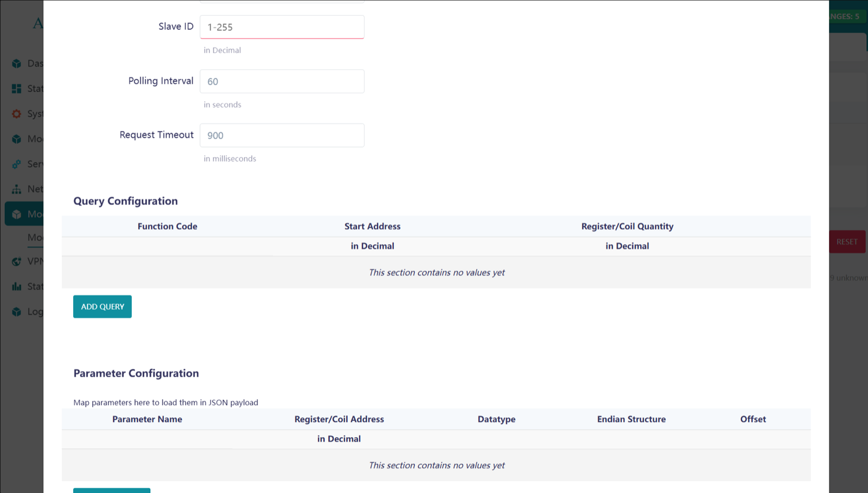The width and height of the screenshot is (868, 493).
Task: Click the unsaved changes badge at top right
Action: [x=847, y=16]
